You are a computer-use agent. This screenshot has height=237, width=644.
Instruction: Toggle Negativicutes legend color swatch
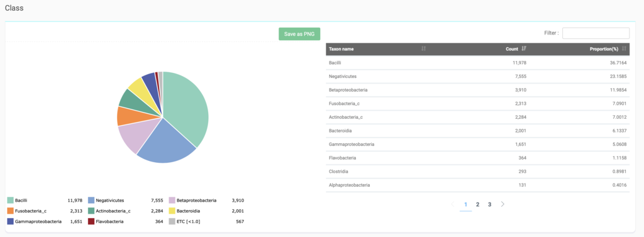pyautogui.click(x=91, y=201)
